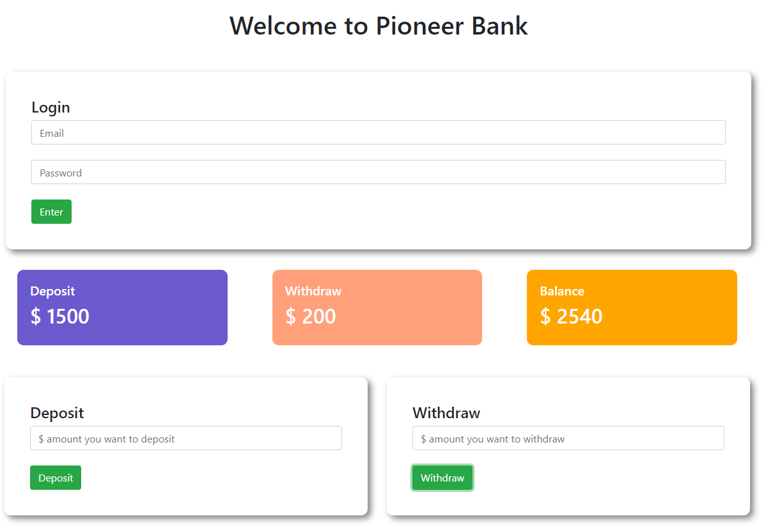Click the Deposit form heading
This screenshot has width=766, height=532.
click(57, 413)
